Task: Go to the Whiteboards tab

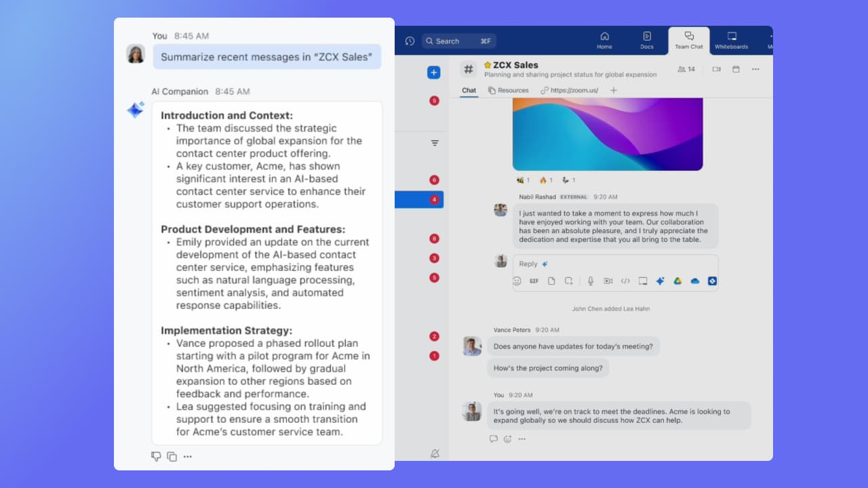Action: coord(731,41)
